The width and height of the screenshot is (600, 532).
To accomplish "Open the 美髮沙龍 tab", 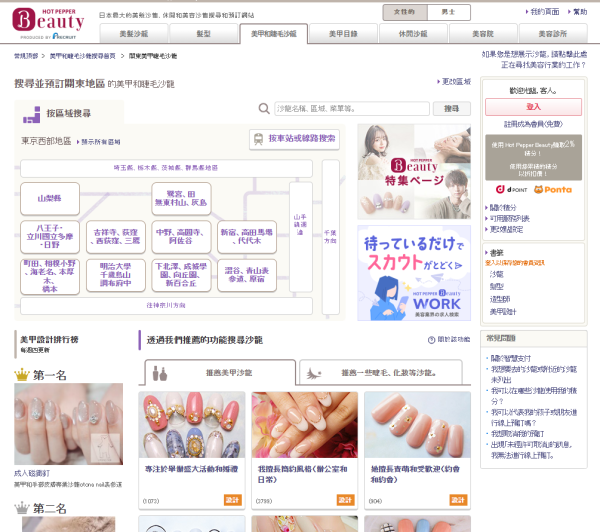I will pyautogui.click(x=134, y=34).
